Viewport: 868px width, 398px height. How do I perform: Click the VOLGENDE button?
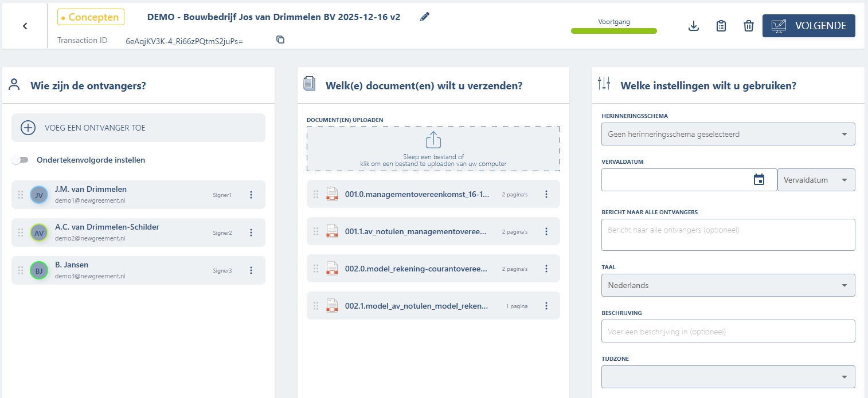coord(808,26)
